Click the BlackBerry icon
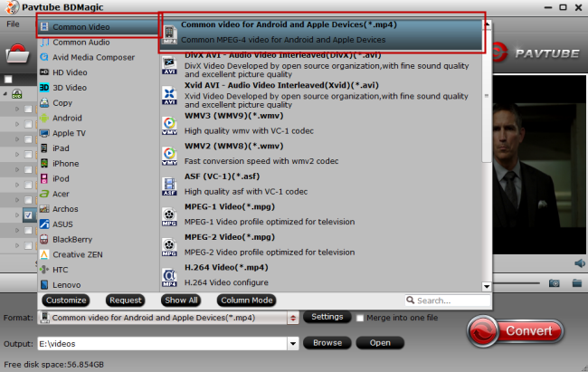Image resolution: width=588 pixels, height=372 pixels. click(x=44, y=239)
